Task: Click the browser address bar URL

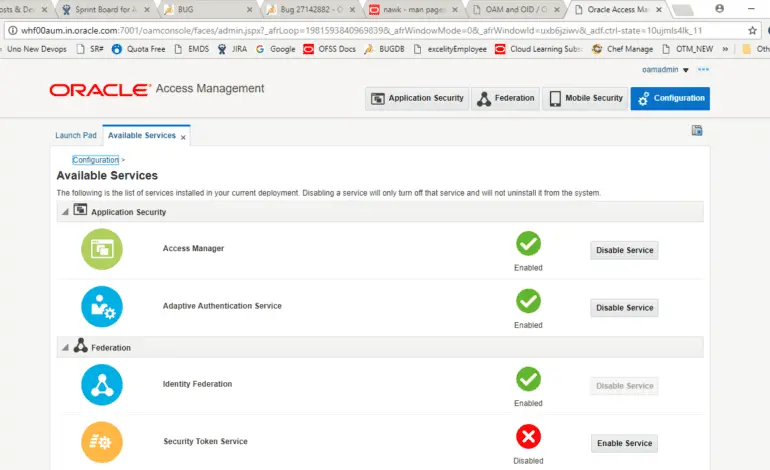Action: pyautogui.click(x=361, y=30)
